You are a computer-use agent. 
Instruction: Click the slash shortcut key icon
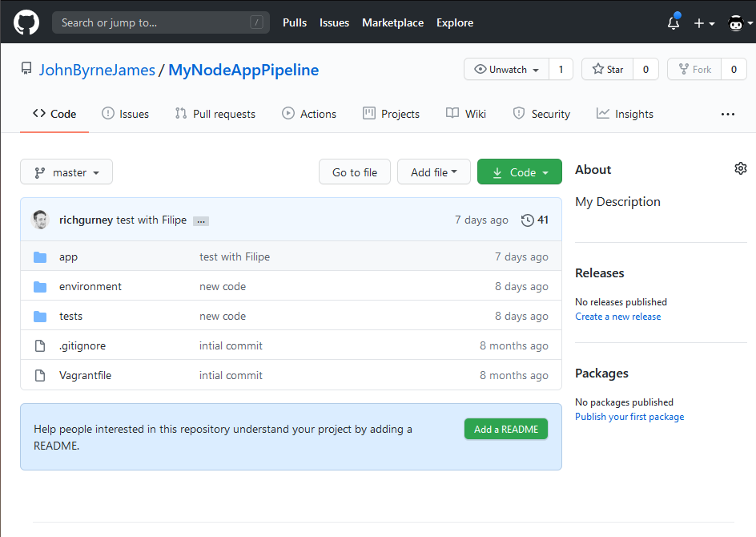tap(256, 22)
